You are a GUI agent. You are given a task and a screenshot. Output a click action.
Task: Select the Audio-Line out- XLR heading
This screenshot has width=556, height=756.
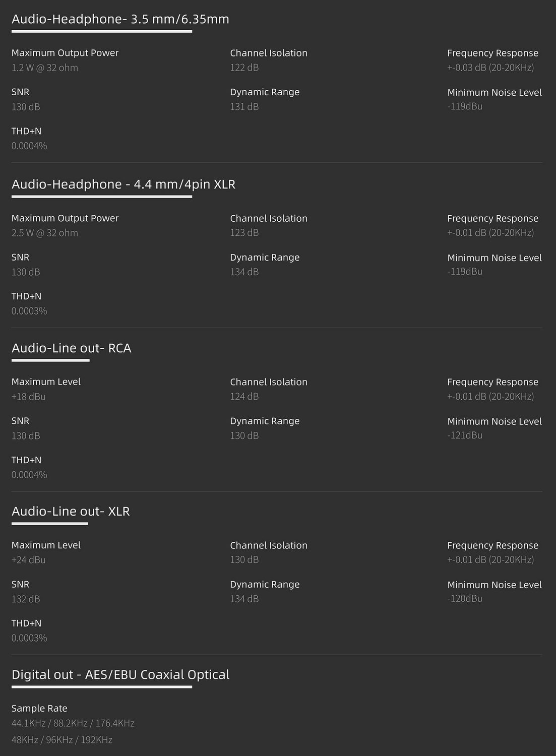click(71, 512)
